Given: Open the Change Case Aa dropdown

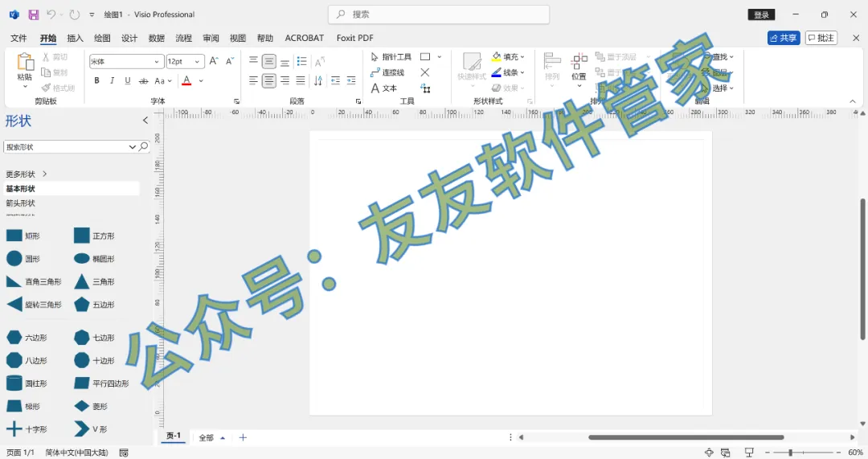Looking at the screenshot, I should [x=162, y=81].
